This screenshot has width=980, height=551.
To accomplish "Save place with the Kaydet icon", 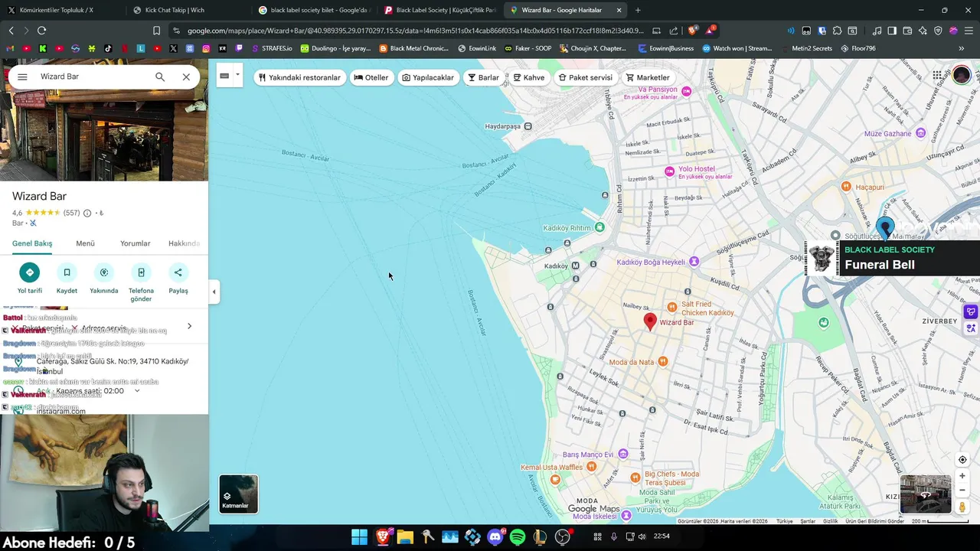I will [67, 272].
